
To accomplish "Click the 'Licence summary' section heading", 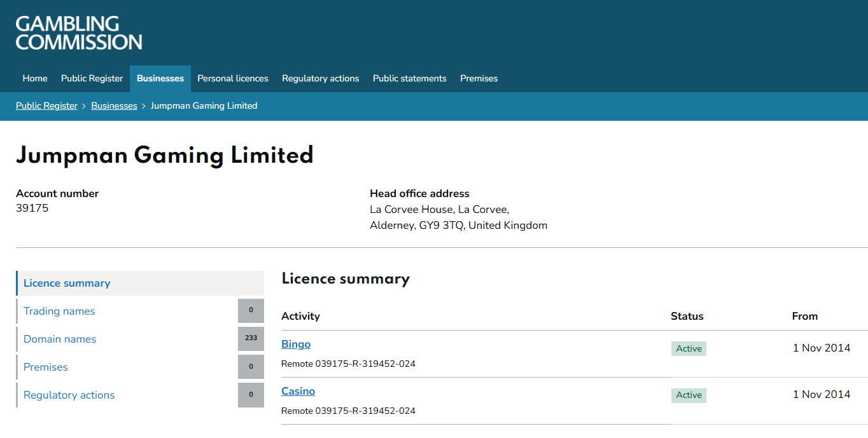I will click(x=346, y=279).
